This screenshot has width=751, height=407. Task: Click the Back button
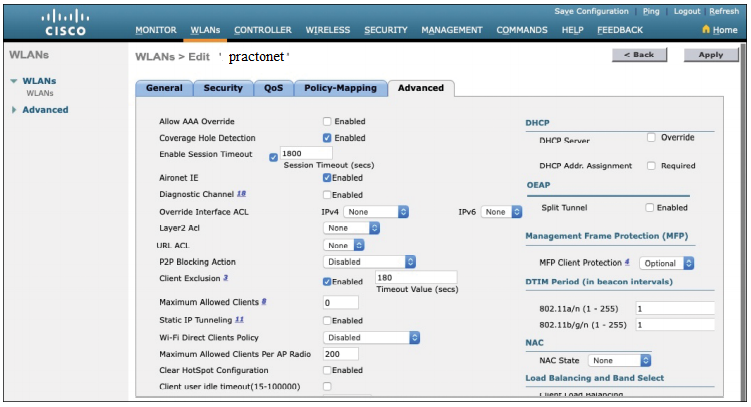tap(639, 55)
